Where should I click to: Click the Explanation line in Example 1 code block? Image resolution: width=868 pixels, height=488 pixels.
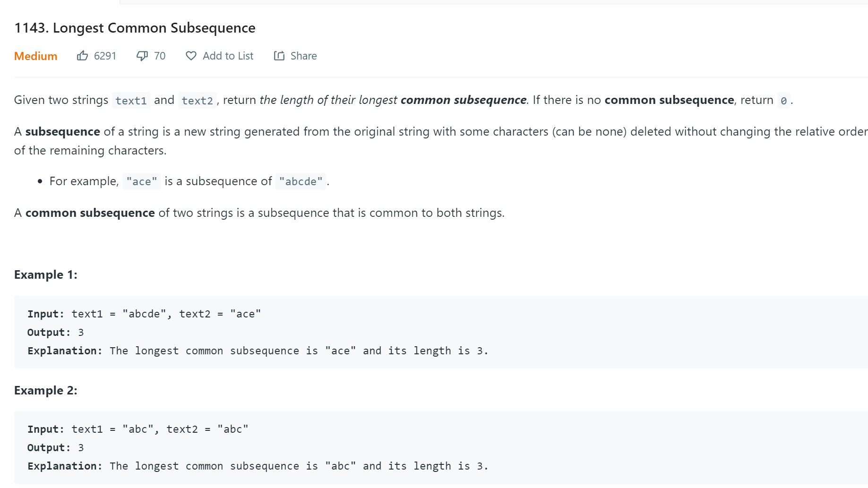(258, 351)
